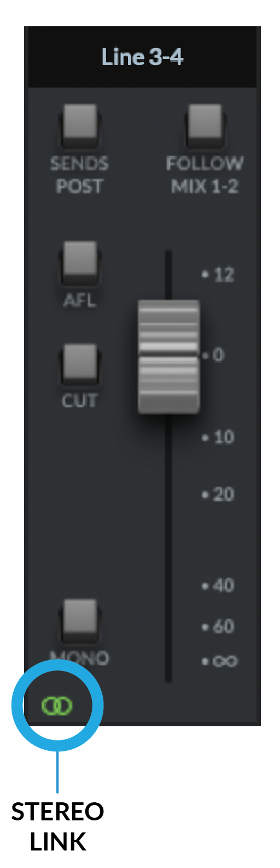This screenshot has height=868, width=280.
Task: Click the infinity mark on fader scale
Action: (219, 661)
